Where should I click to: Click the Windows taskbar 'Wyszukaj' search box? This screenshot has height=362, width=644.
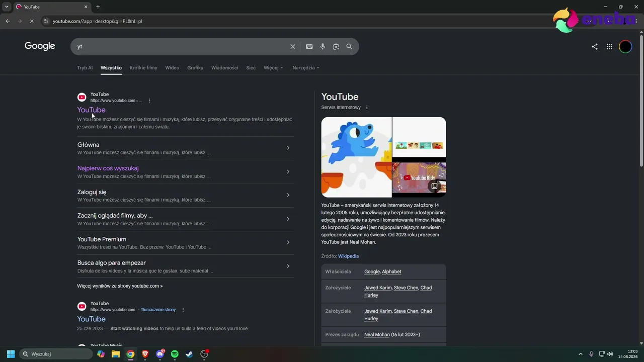pos(56,354)
